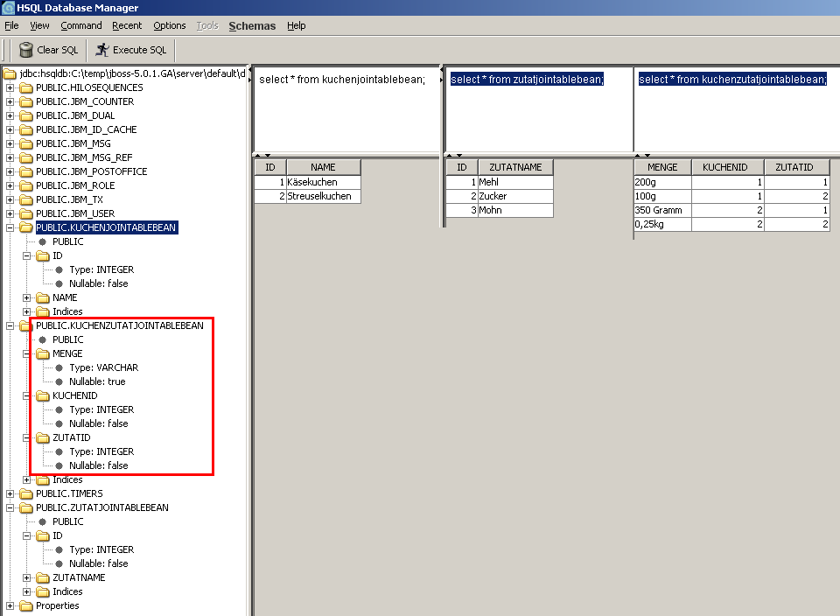The width and height of the screenshot is (840, 616).
Task: Click the running-man icon beside Execute SQL
Action: click(101, 50)
